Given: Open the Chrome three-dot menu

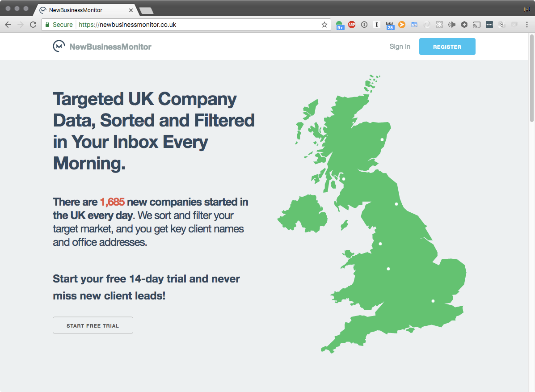Looking at the screenshot, I should coord(527,25).
